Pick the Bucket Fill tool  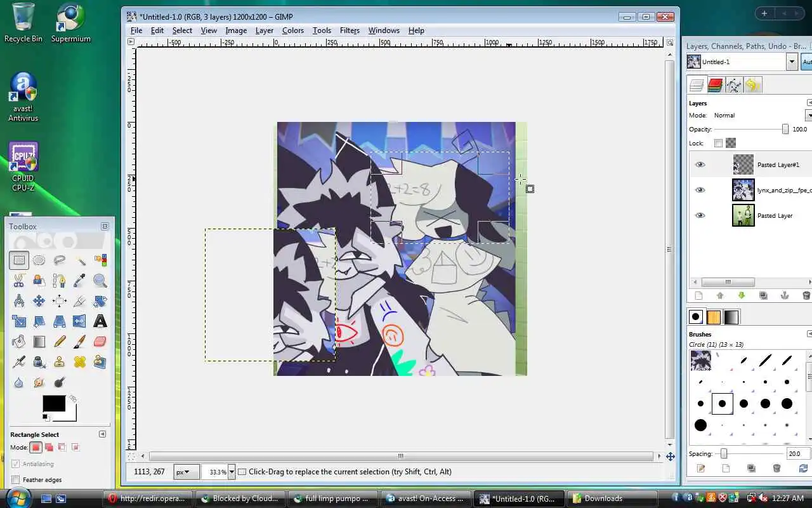(19, 341)
